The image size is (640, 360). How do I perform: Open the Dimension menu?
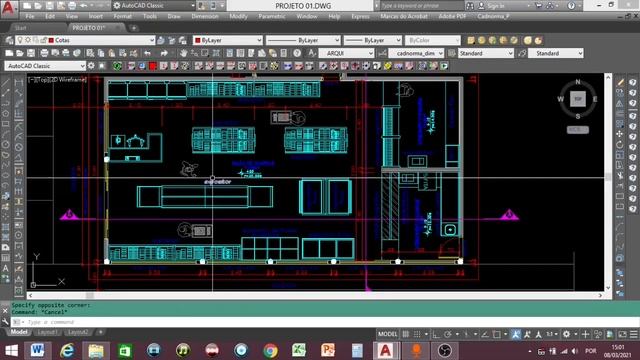coord(205,16)
